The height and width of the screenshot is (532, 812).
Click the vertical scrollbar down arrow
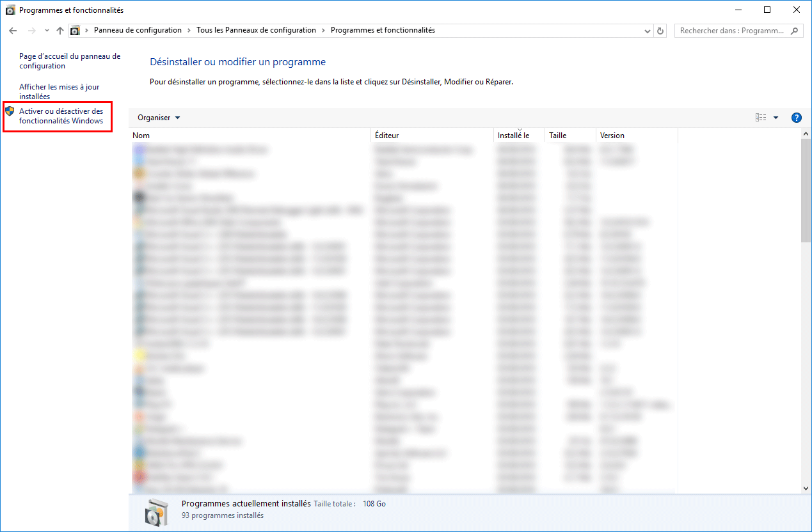coord(806,489)
